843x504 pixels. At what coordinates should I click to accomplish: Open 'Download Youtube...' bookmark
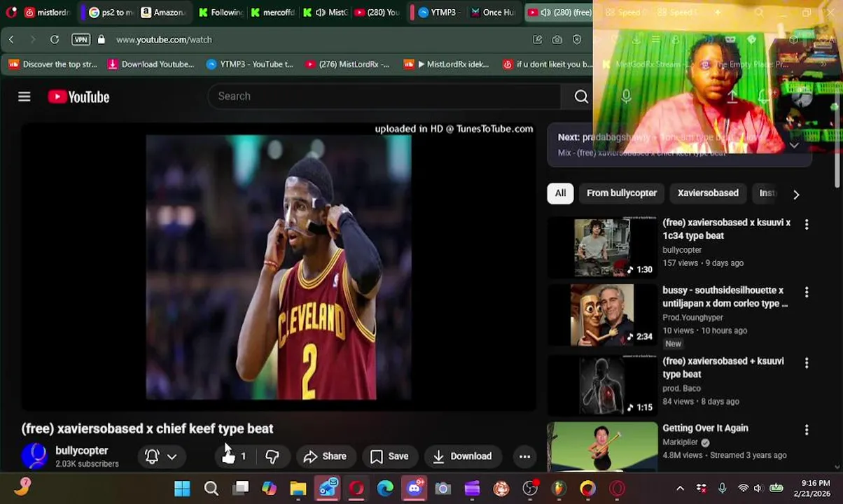(x=151, y=64)
